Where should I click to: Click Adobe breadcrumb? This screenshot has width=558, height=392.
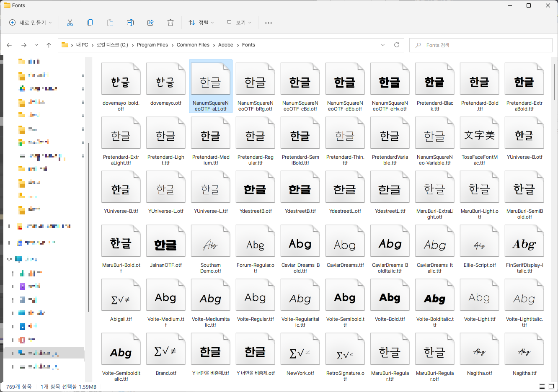tap(226, 45)
